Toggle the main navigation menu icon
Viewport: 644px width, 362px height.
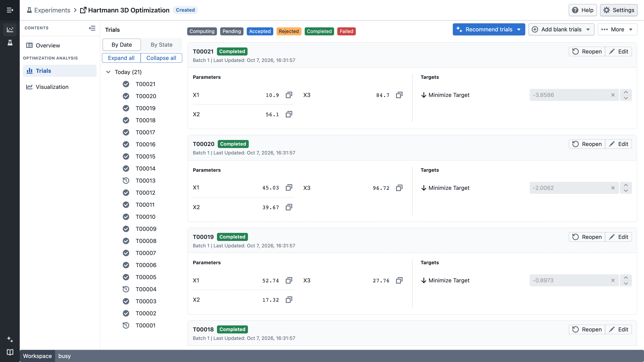coord(10,10)
